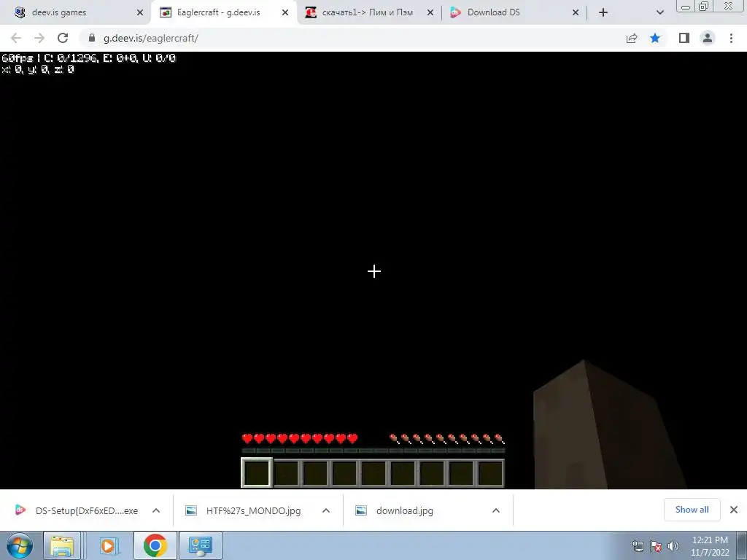Open the Chrome profile menu
This screenshot has width=747, height=560.
[708, 38]
